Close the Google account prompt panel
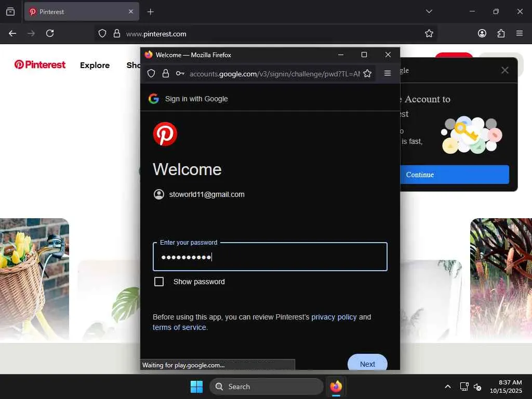 (505, 70)
